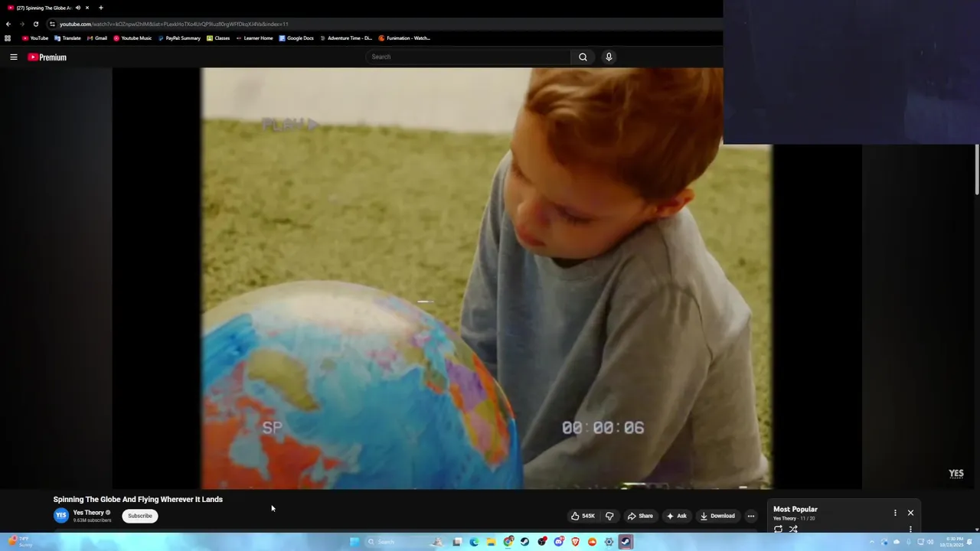
Task: Open Translate bookmark
Action: pos(68,38)
